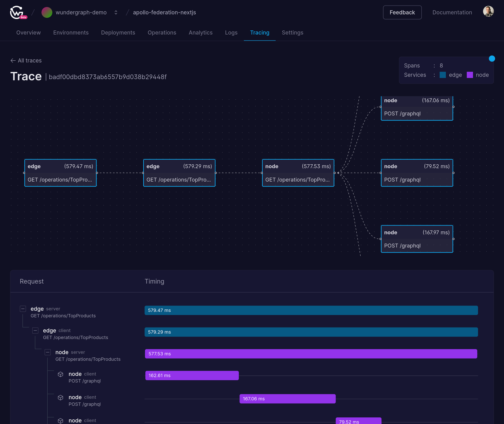Click the cube icon for 162.61 ms span
The image size is (504, 424).
[61, 374]
